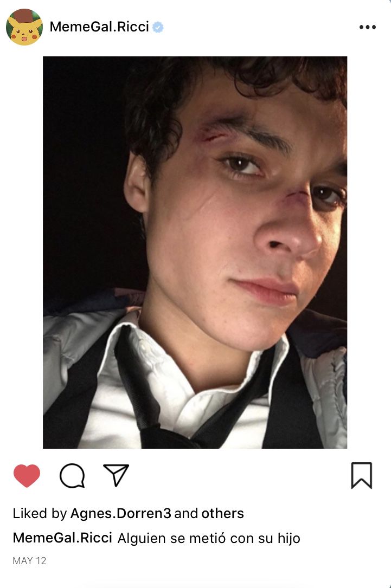Viewport: 391px width, 588px height.
Task: Open MemeGal.Ricci from the caption username
Action: 62,538
